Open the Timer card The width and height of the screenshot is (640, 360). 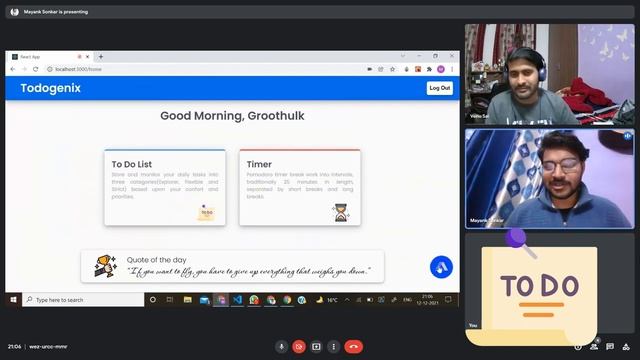[300, 187]
